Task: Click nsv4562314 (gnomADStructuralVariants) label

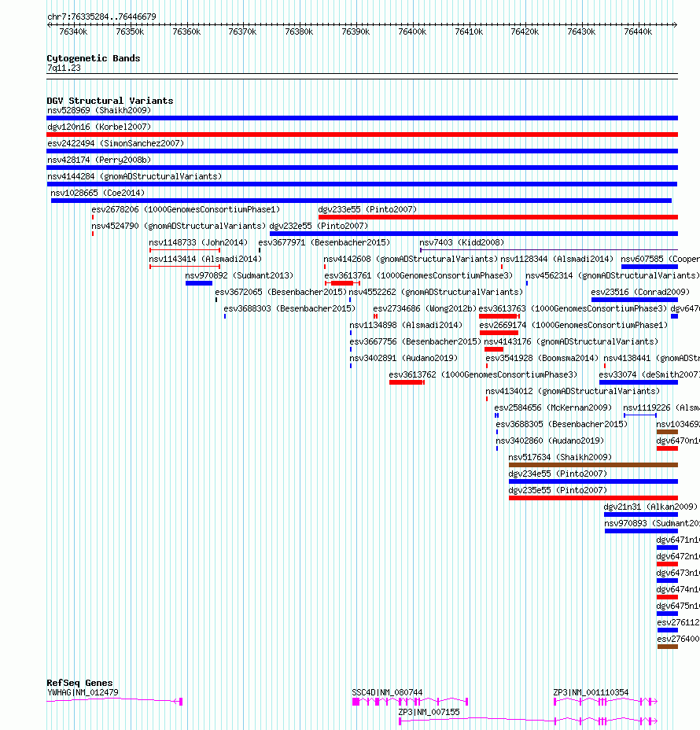Action: pos(613,275)
